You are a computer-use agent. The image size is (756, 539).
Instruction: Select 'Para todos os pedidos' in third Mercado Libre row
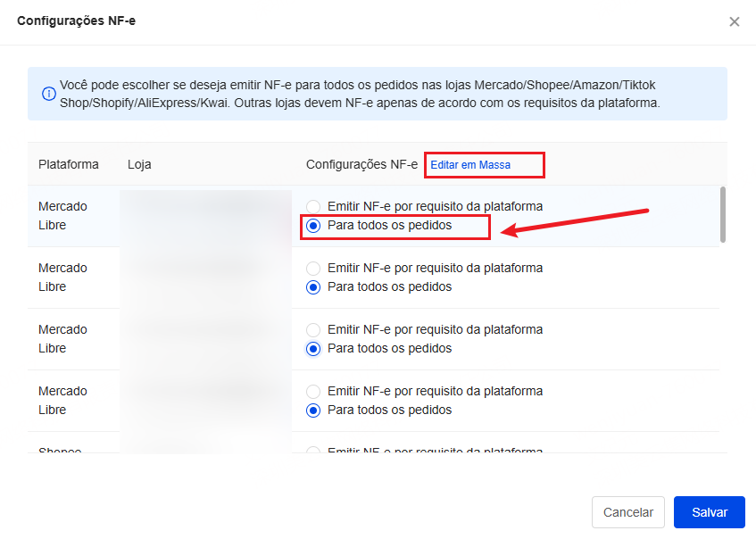[x=313, y=349]
